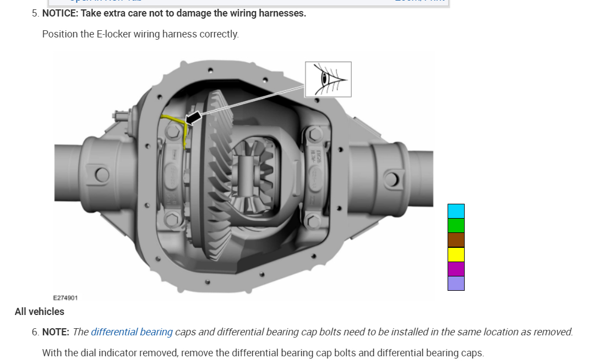This screenshot has width=610, height=364.
Task: Click the 'With the dial indicator removed' sentence
Action: pos(263,353)
